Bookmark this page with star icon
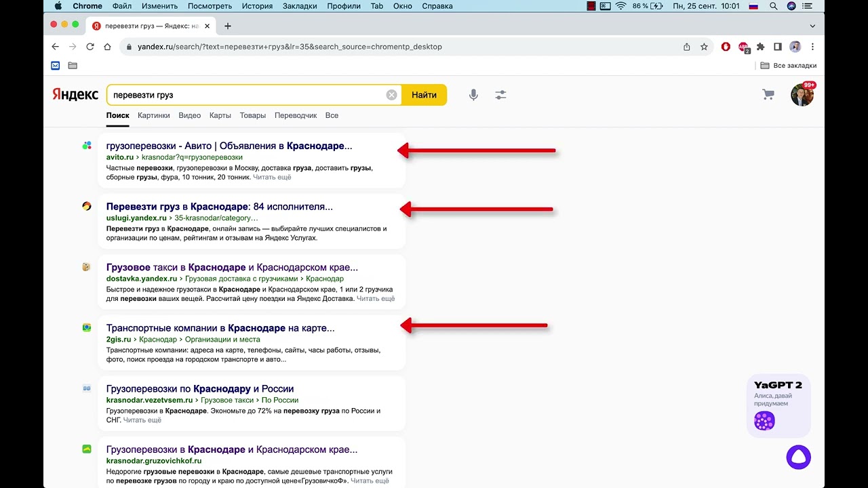 click(x=704, y=47)
